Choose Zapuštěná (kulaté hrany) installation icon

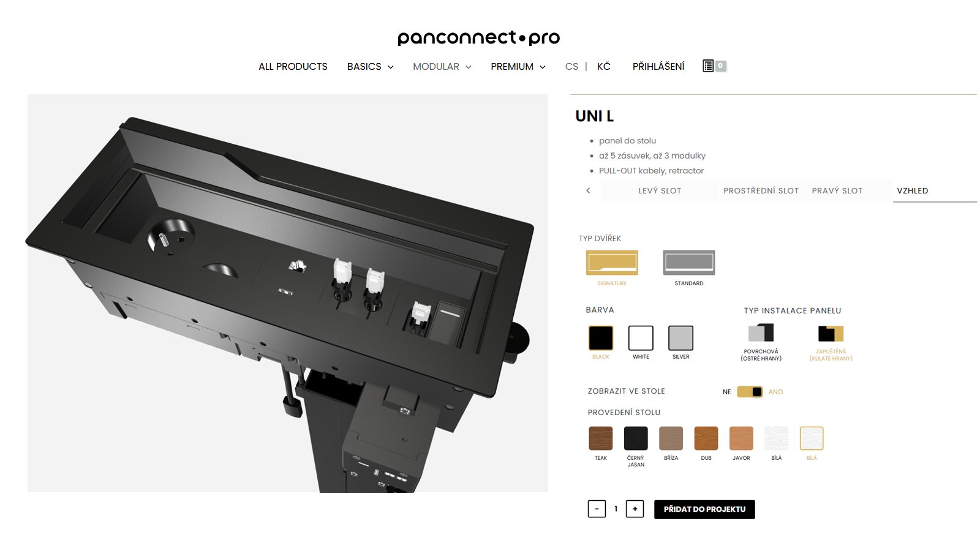coord(831,334)
